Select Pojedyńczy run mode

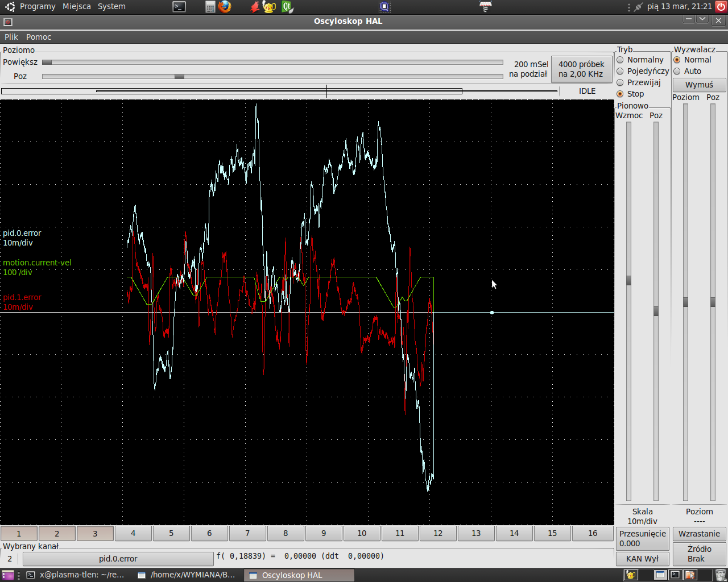[643, 71]
